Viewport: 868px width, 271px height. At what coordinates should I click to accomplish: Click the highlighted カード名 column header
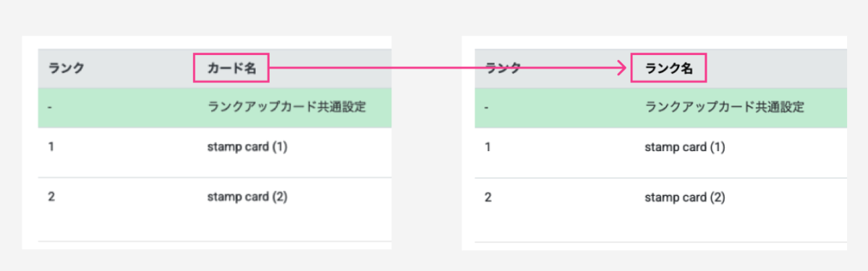pyautogui.click(x=231, y=69)
